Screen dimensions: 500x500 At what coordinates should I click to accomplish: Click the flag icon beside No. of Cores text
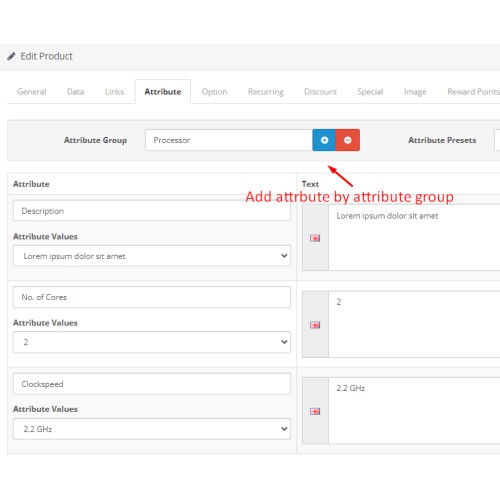315,325
